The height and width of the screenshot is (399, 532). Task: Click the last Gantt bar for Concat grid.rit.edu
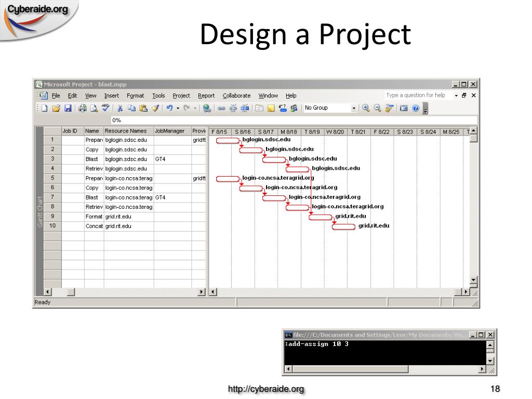343,227
